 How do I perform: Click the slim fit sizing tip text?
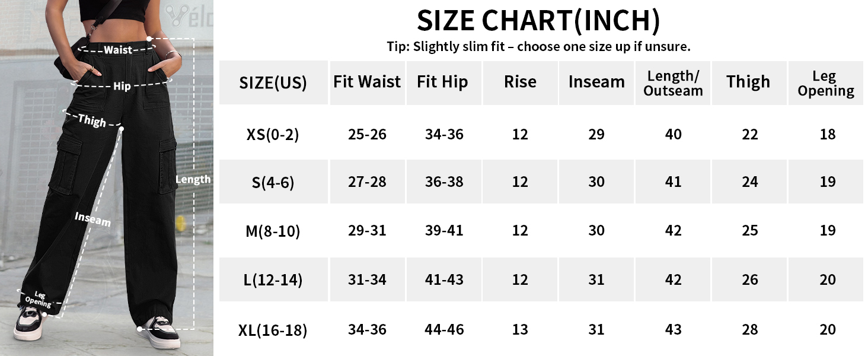coord(538,47)
